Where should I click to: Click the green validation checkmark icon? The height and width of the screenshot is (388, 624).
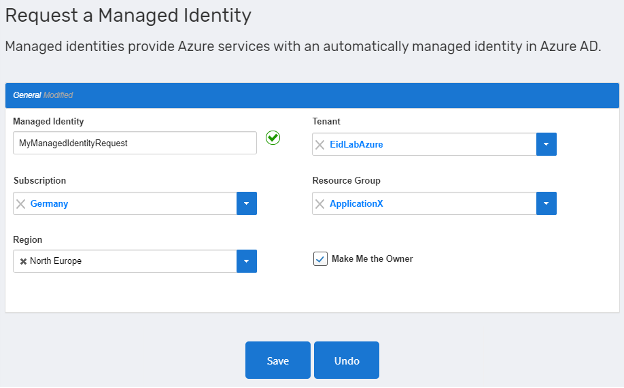(x=273, y=138)
